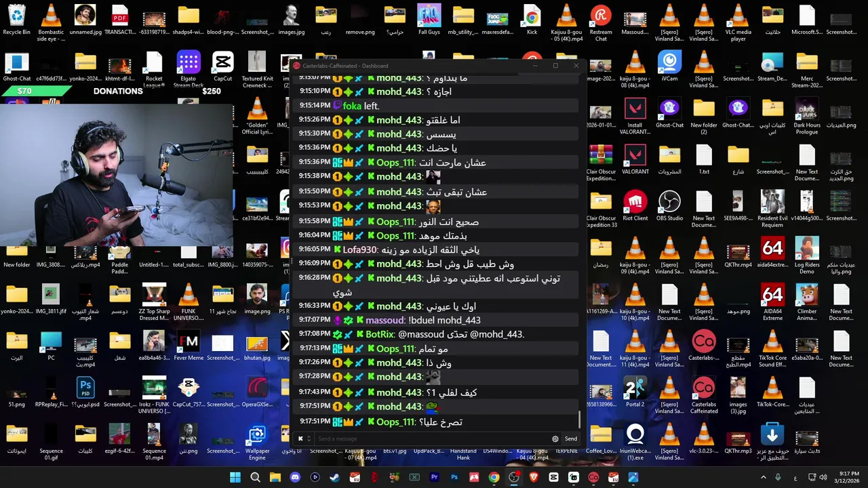Click the Send button in chat
This screenshot has width=868, height=488.
[x=571, y=439]
